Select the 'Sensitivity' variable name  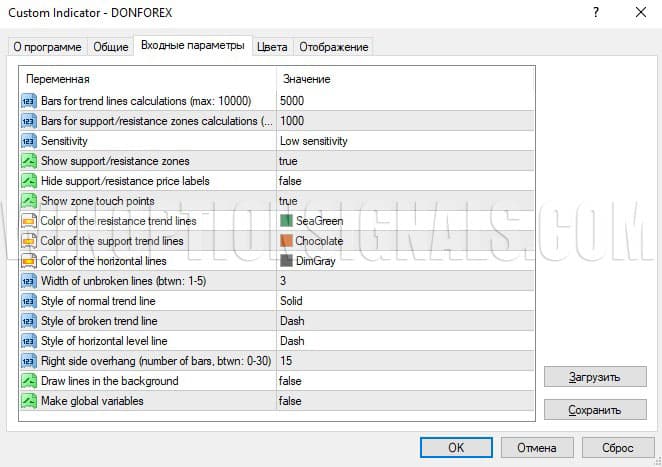pyautogui.click(x=64, y=141)
